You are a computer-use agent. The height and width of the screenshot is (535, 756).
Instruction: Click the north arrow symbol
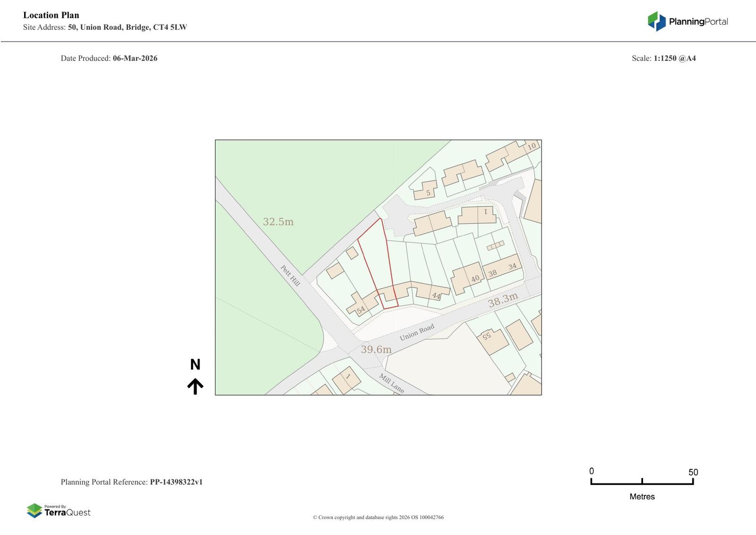coord(195,386)
